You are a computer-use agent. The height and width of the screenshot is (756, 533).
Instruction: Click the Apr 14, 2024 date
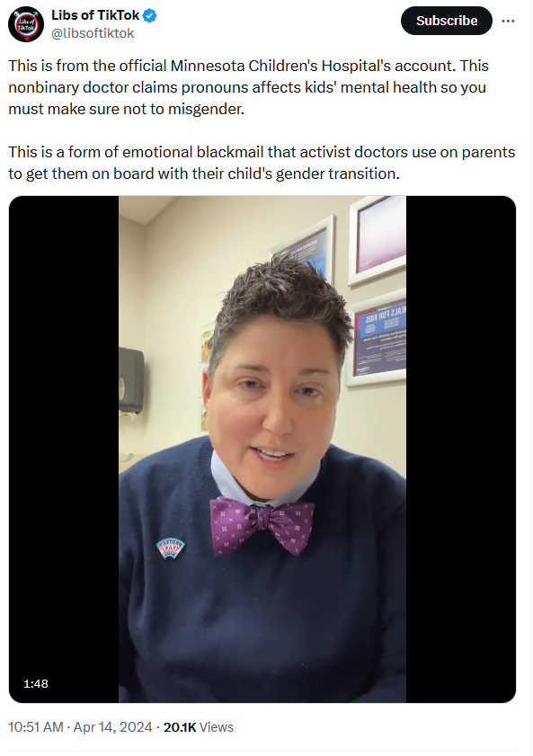(112, 727)
